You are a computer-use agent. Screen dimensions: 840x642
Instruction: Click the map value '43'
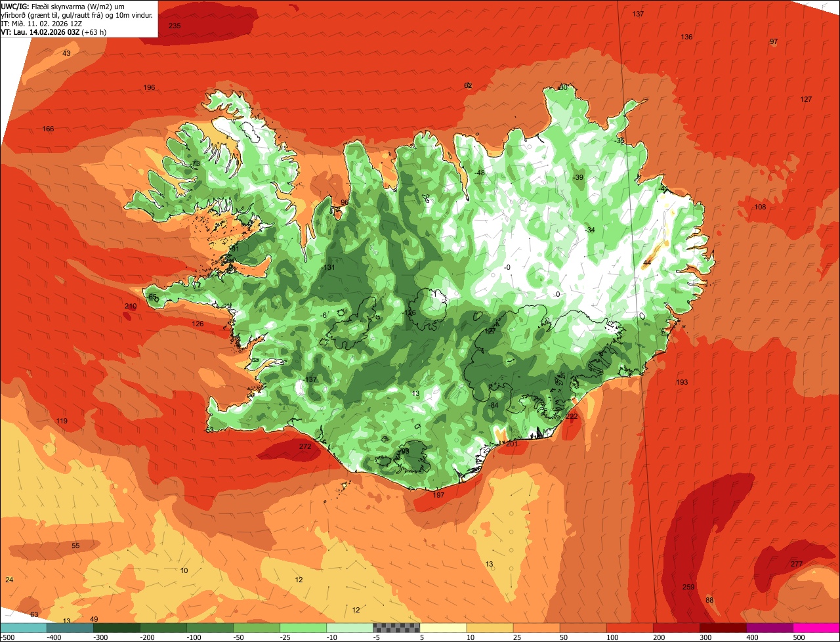(66, 53)
